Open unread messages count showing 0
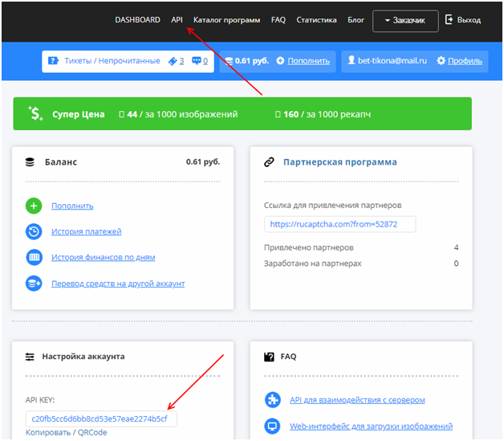The height and width of the screenshot is (441, 504). (205, 61)
